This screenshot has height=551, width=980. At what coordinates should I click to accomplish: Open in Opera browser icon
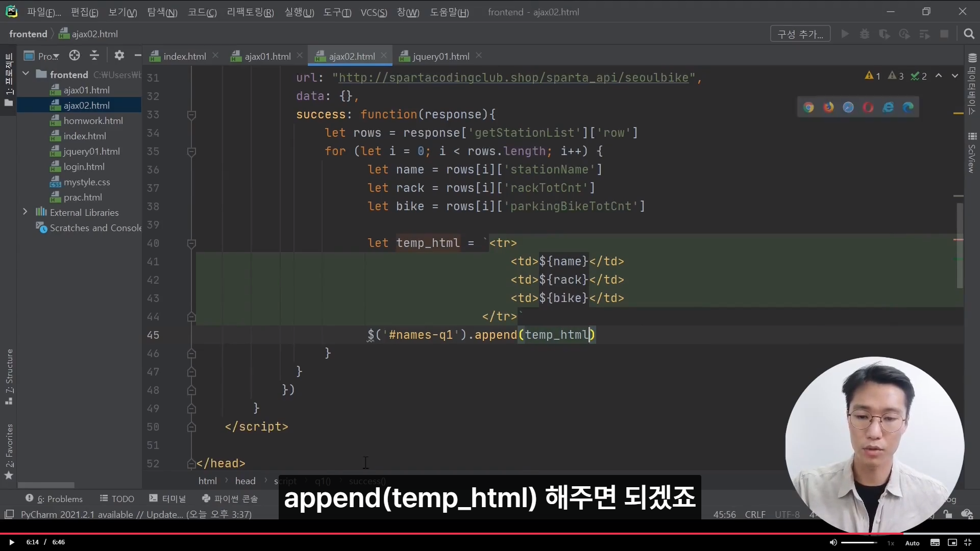(868, 107)
